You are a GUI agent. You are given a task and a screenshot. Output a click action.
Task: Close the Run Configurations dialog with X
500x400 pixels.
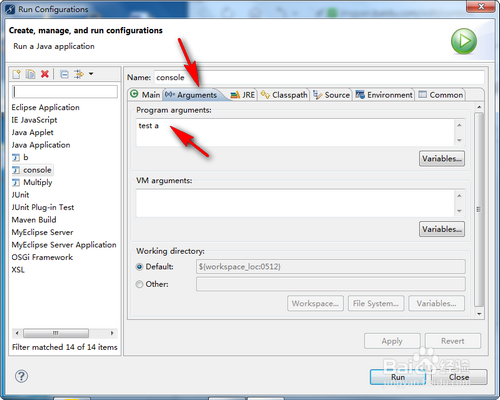click(481, 7)
